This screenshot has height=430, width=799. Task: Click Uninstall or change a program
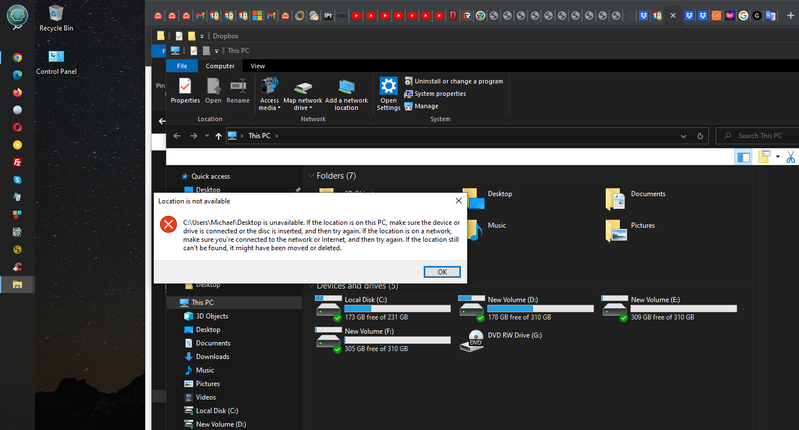click(x=458, y=81)
